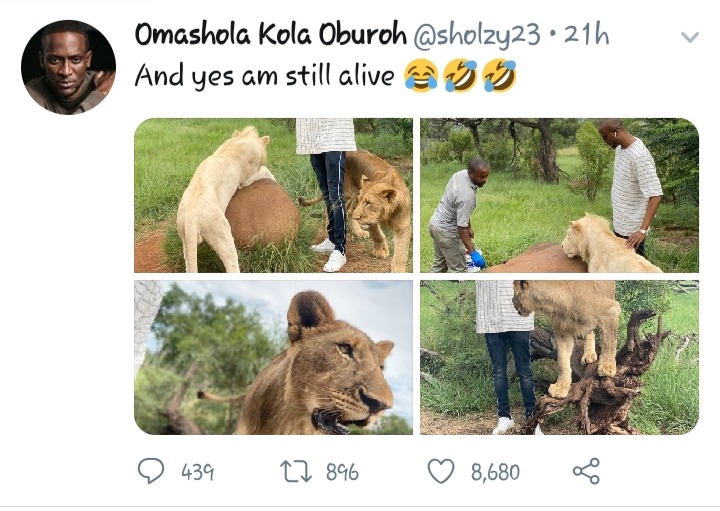Viewport: 720px width, 511px height.
Task: Click the face with tears of joy emoji
Action: click(x=421, y=75)
